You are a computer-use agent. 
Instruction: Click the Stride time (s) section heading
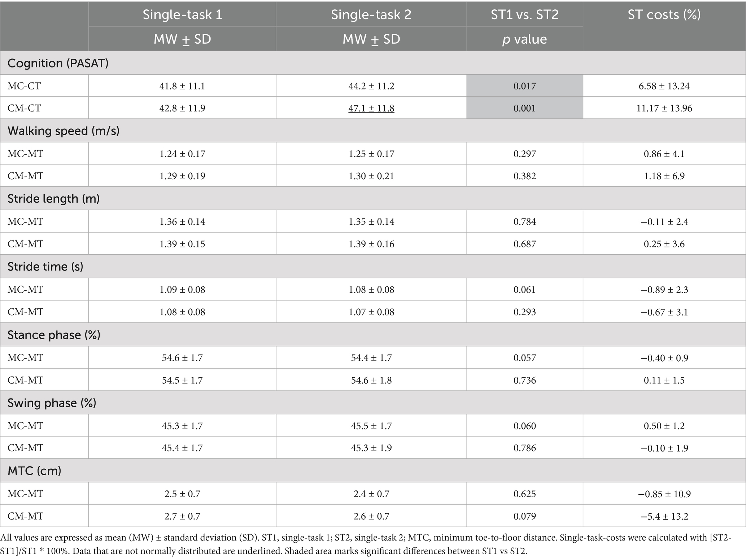click(45, 266)
